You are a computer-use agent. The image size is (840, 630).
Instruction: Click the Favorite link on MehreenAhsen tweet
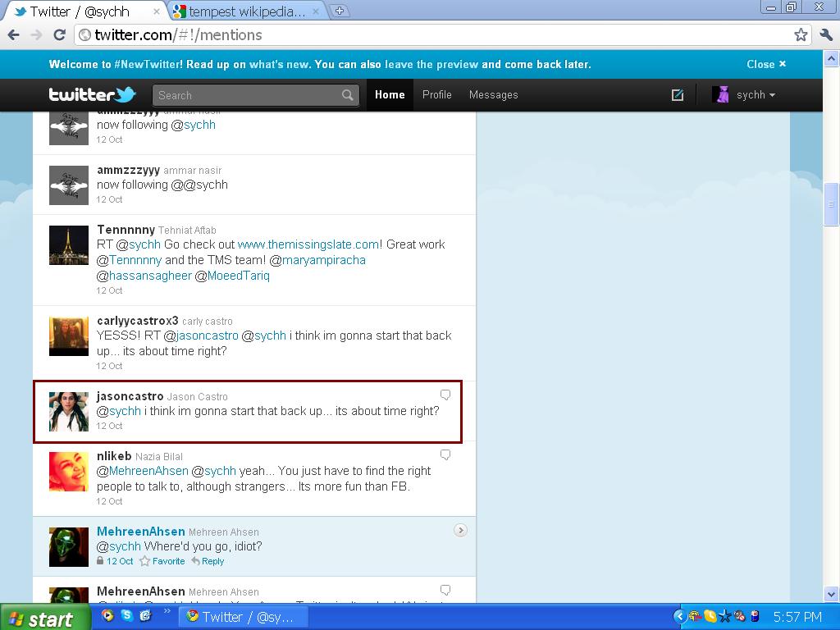(168, 561)
